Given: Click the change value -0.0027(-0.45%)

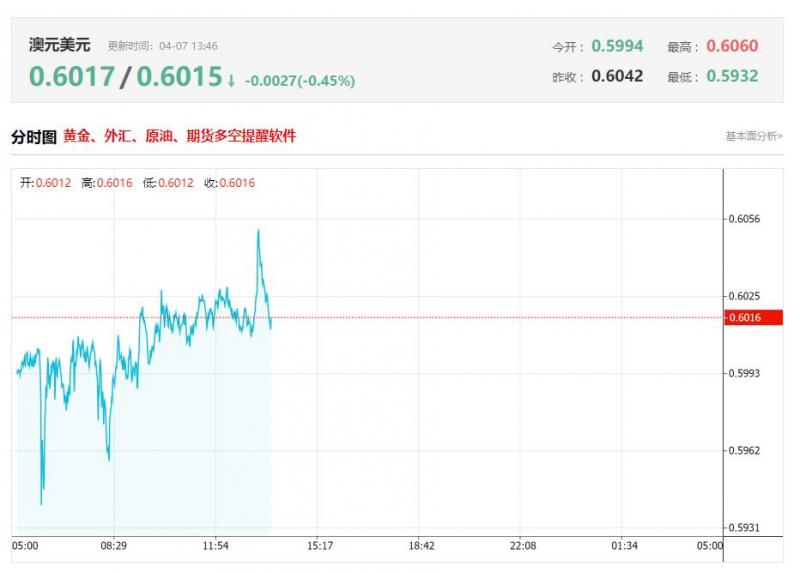Looking at the screenshot, I should (300, 81).
